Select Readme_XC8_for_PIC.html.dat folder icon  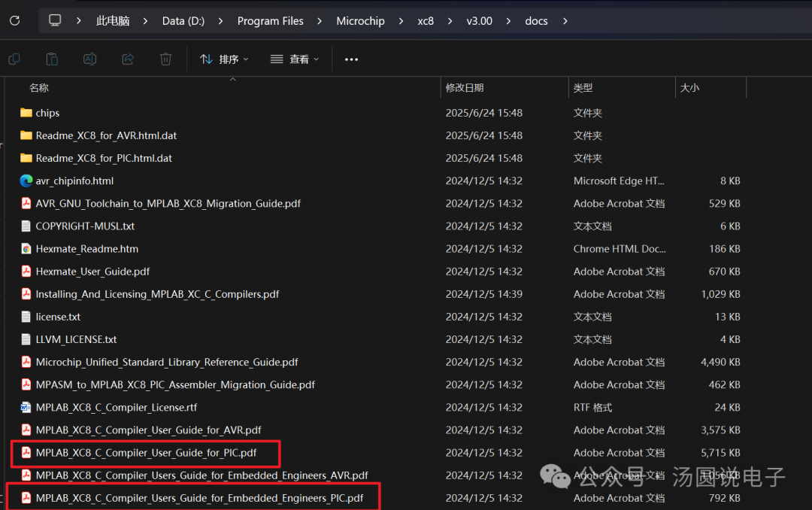tap(26, 158)
